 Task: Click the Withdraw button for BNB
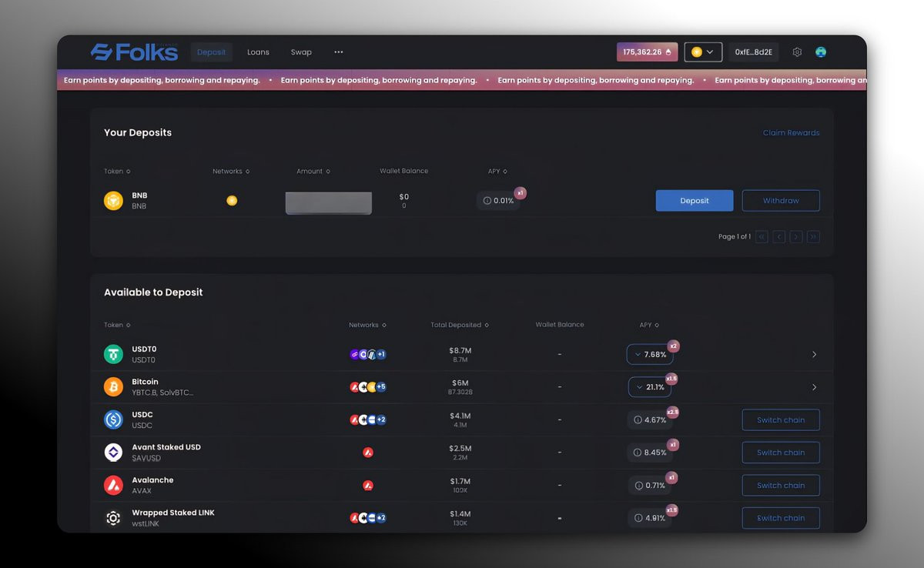[x=781, y=201]
